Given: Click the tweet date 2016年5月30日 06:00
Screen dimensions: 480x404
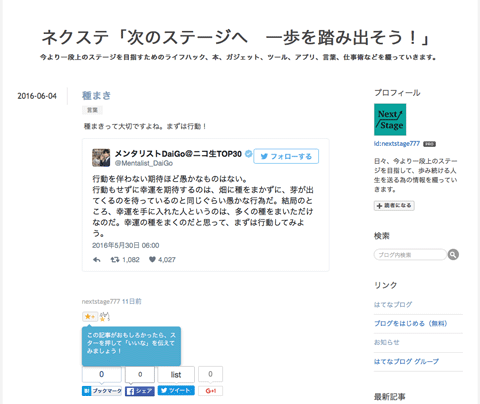Looking at the screenshot, I should [126, 245].
